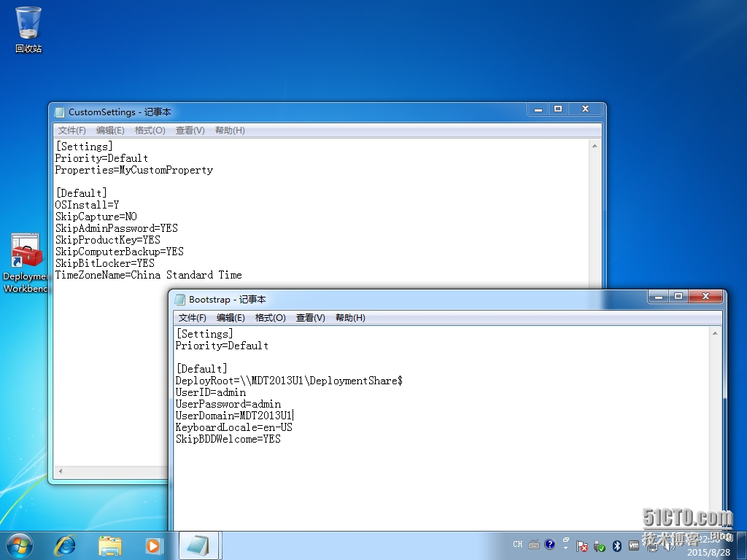The width and height of the screenshot is (747, 560).
Task: Open the Recycle Bin desktop icon
Action: 28,29
